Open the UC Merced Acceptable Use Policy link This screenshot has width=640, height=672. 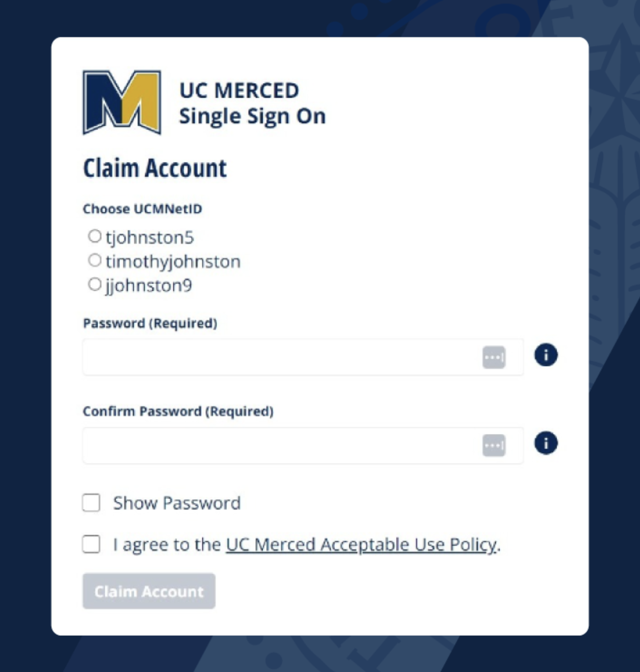pyautogui.click(x=361, y=544)
